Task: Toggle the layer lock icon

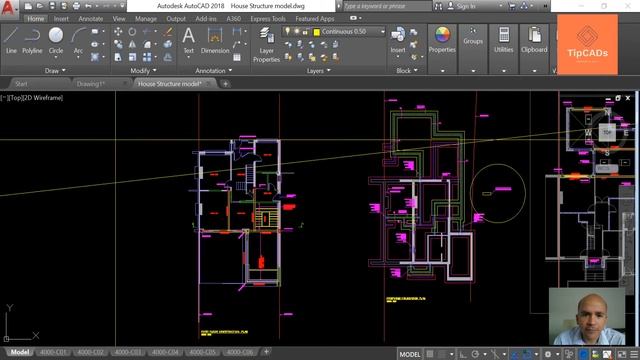Action: coord(305,31)
